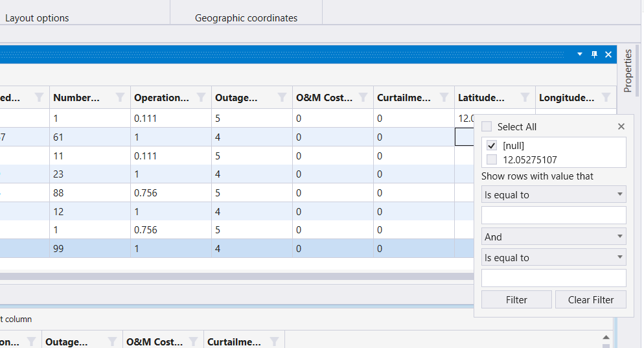Sort by Outage column header

click(x=236, y=97)
